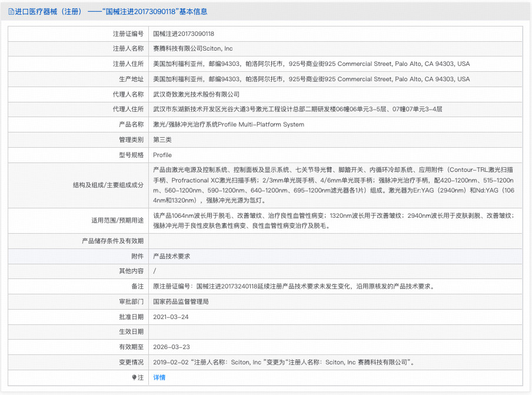The width and height of the screenshot is (532, 395).
Task: Select the expiry date 2026-03-23
Action: [171, 347]
